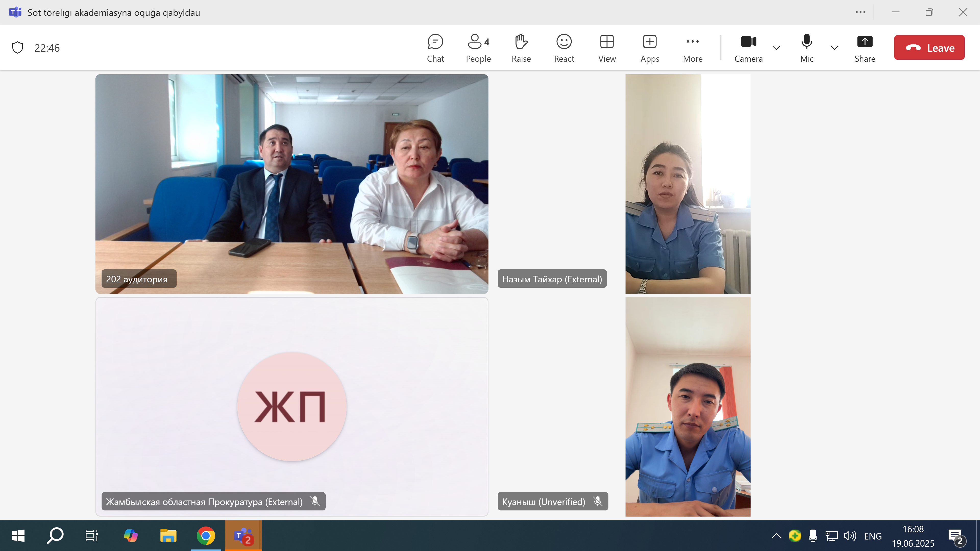980x551 pixels.
Task: Expand the Mic options chevron
Action: [834, 48]
